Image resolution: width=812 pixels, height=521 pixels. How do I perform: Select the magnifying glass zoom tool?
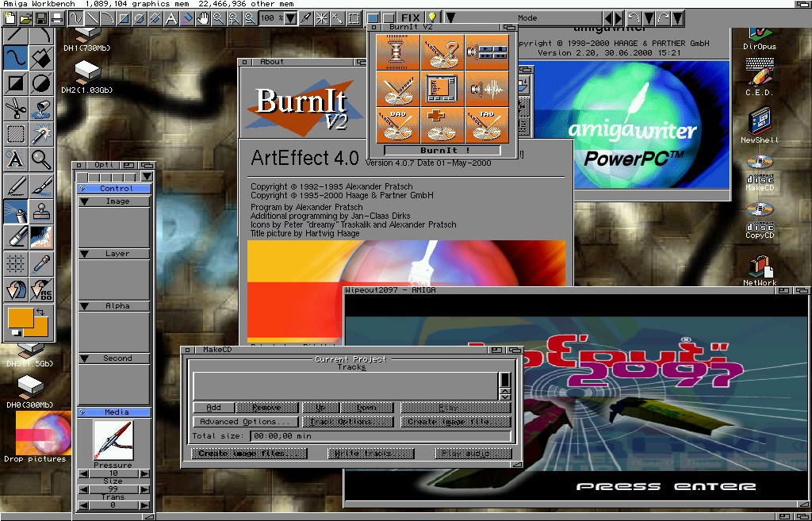tap(41, 159)
